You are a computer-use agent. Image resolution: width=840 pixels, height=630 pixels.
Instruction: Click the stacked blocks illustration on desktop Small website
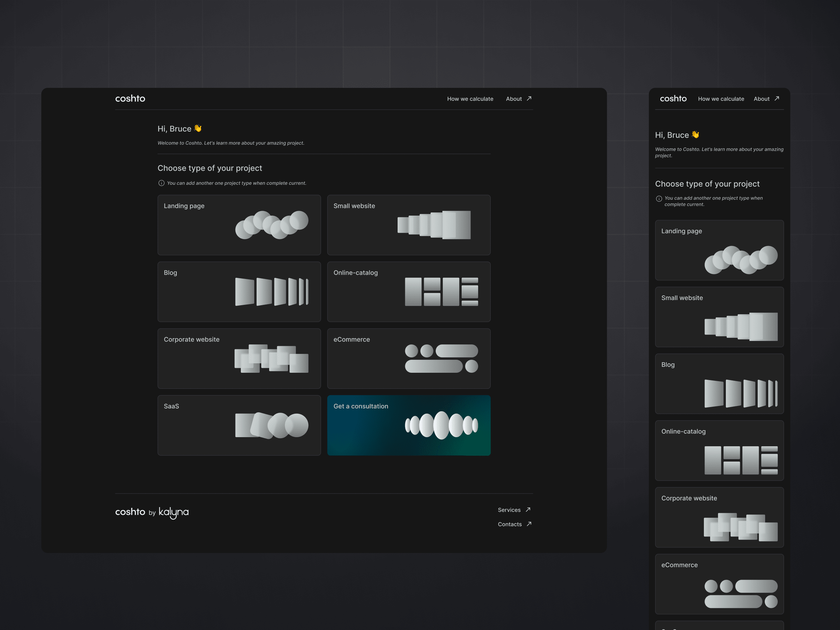[x=434, y=225]
